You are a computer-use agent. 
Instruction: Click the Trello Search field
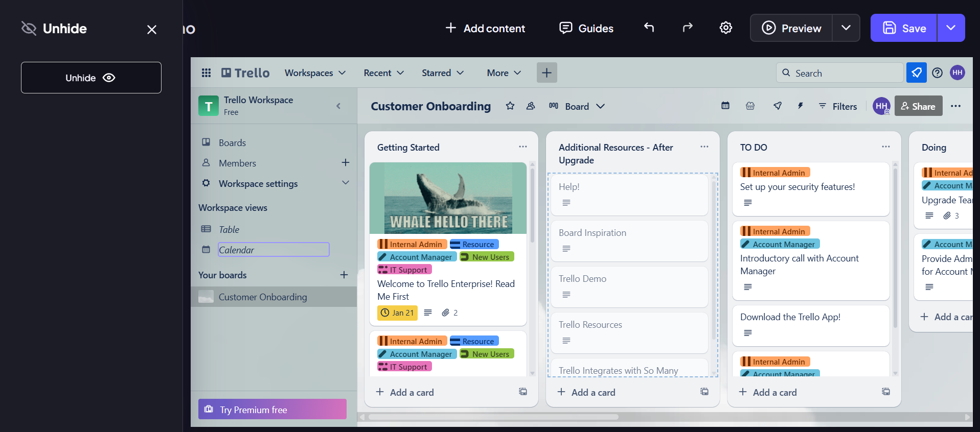coord(839,73)
